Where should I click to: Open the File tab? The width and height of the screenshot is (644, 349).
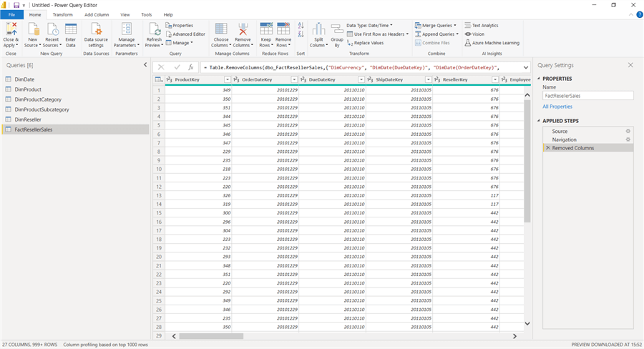pyautogui.click(x=12, y=15)
